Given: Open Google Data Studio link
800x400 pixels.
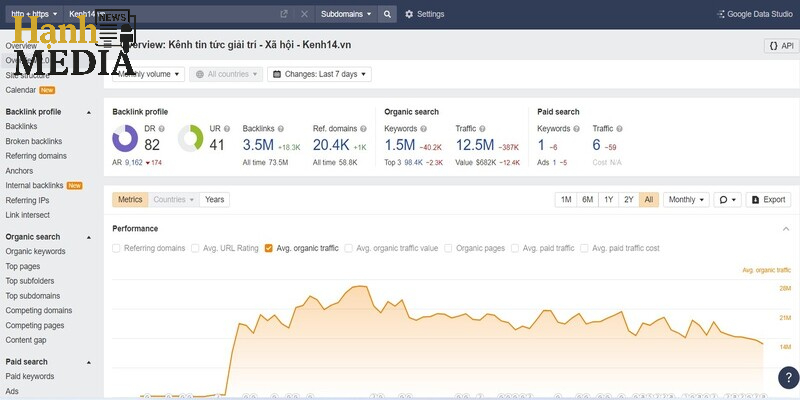Looking at the screenshot, I should click(x=755, y=14).
